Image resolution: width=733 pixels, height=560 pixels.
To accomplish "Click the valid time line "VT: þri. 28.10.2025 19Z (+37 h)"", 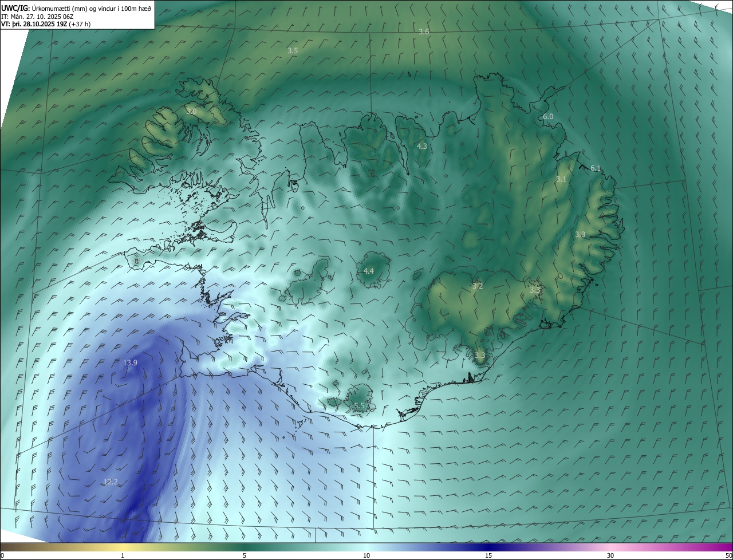I will pos(46,24).
